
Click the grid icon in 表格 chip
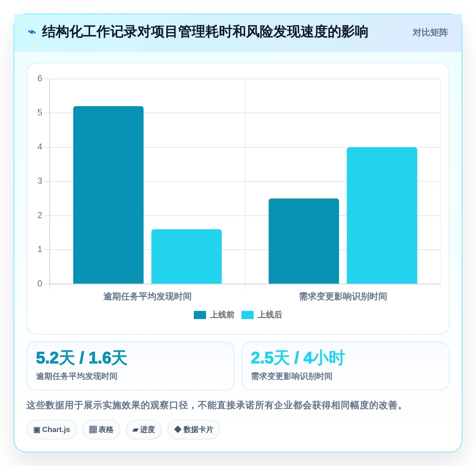(93, 430)
